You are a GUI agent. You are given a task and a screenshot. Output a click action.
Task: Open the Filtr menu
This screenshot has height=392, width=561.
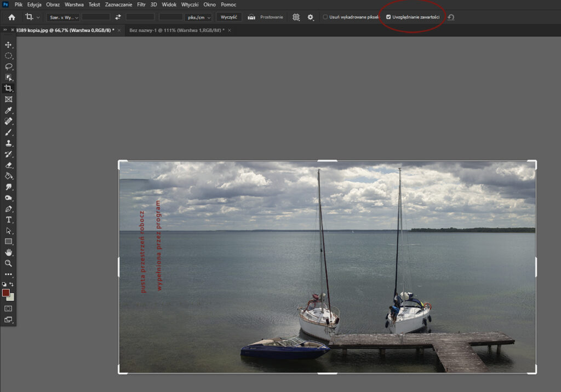tap(141, 4)
